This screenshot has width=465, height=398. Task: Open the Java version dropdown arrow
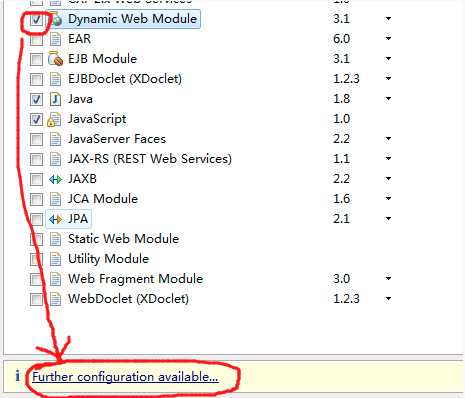point(388,99)
